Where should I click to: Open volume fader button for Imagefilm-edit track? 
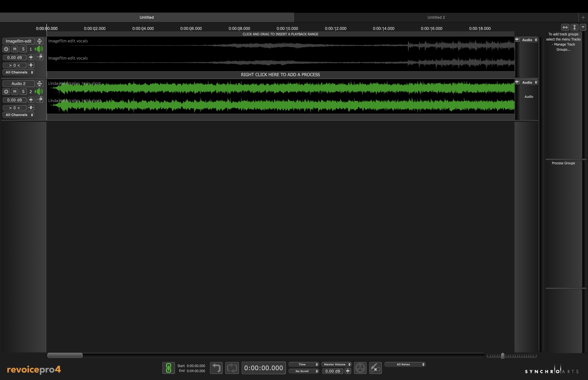click(x=31, y=57)
